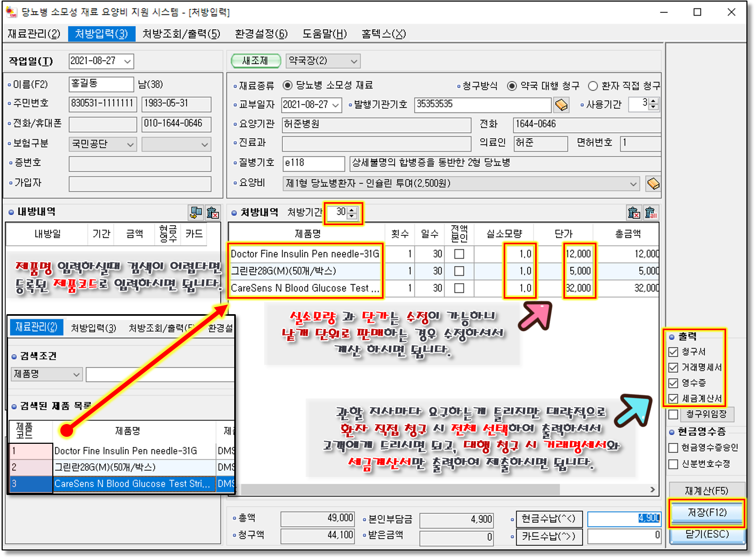This screenshot has height=559, width=756.
Task: Open the 처방조회/출력(5) menu
Action: pos(181,34)
